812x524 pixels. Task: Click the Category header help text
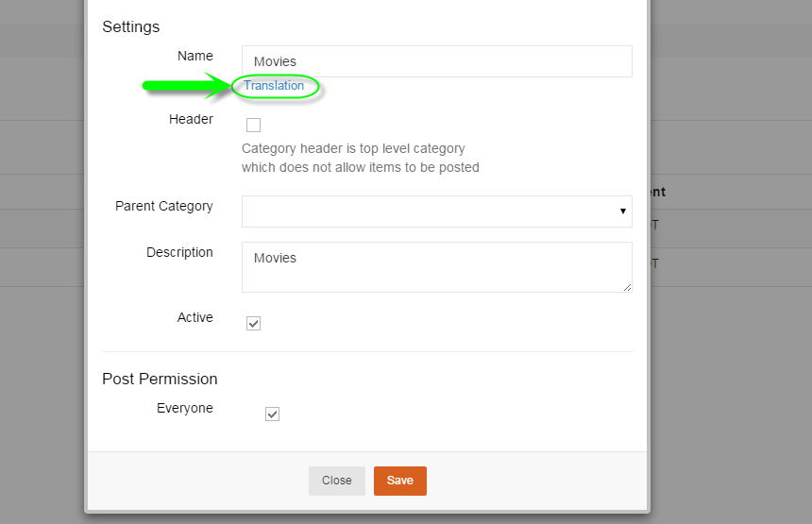click(360, 158)
